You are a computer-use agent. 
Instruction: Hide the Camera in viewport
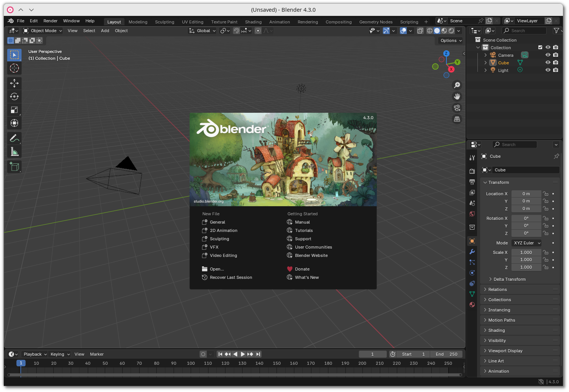pyautogui.click(x=548, y=55)
